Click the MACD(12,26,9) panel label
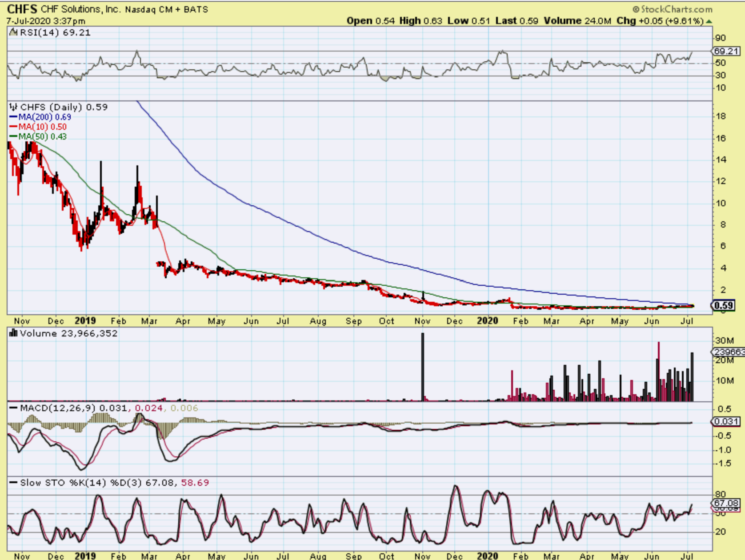Viewport: 745px width, 560px height. [58, 408]
